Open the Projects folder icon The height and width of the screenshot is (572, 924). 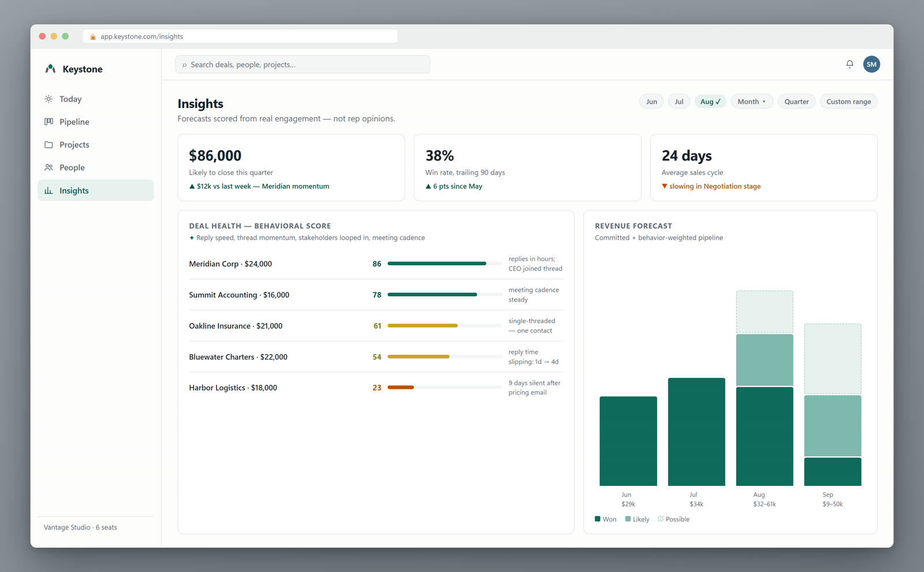(49, 144)
